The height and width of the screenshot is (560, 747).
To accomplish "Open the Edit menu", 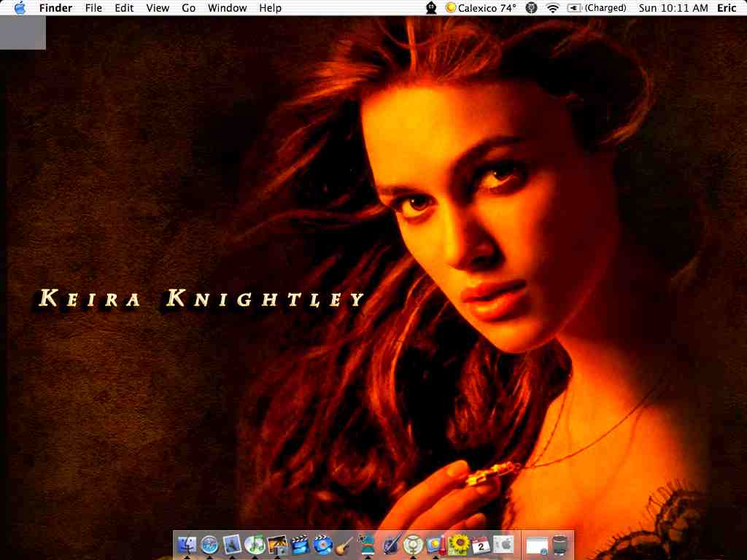I will (x=124, y=8).
